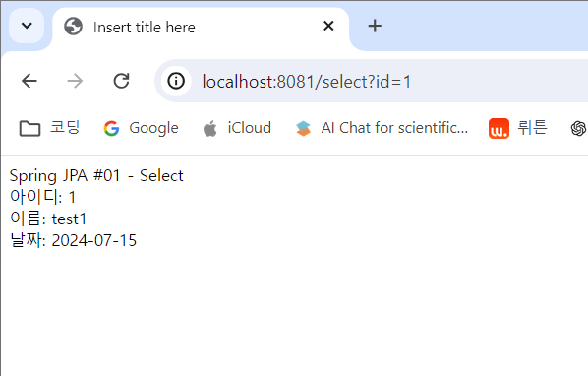The height and width of the screenshot is (376, 588).
Task: Click the globe favicon on the tab
Action: pyautogui.click(x=73, y=27)
